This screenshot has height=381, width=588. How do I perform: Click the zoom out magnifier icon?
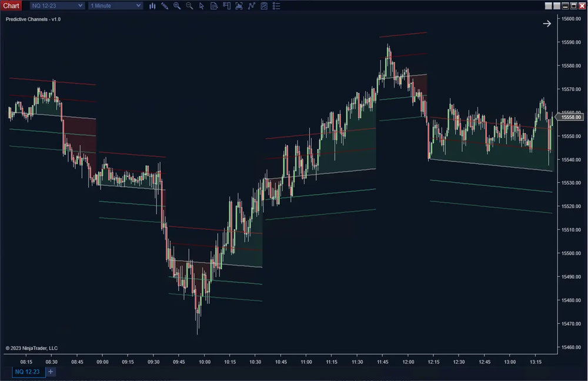189,6
